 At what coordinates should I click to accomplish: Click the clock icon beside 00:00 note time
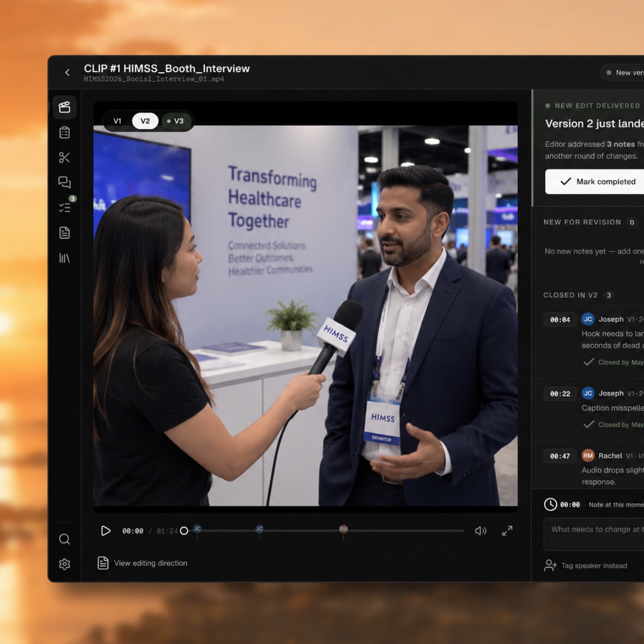550,504
